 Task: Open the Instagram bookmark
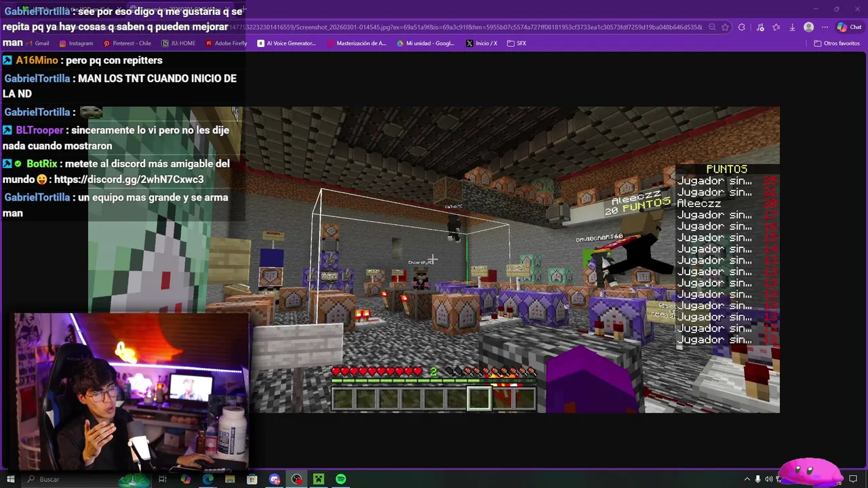click(76, 43)
